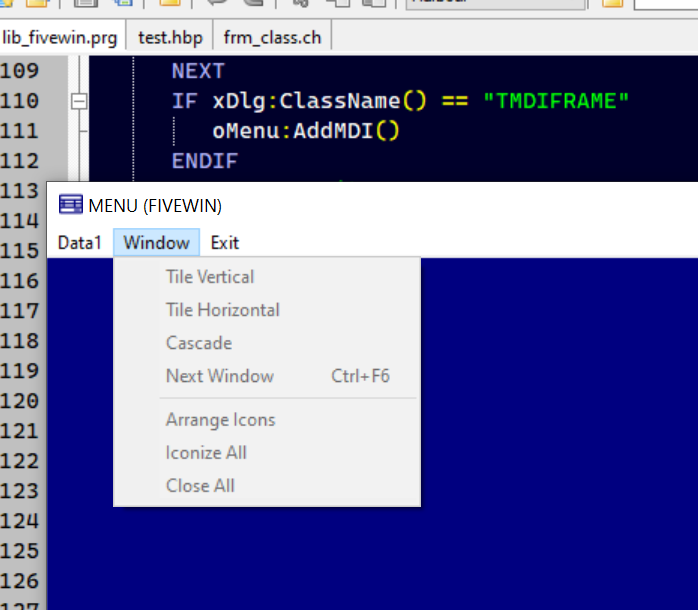
Task: Click Close All in the Window menu
Action: [267, 486]
